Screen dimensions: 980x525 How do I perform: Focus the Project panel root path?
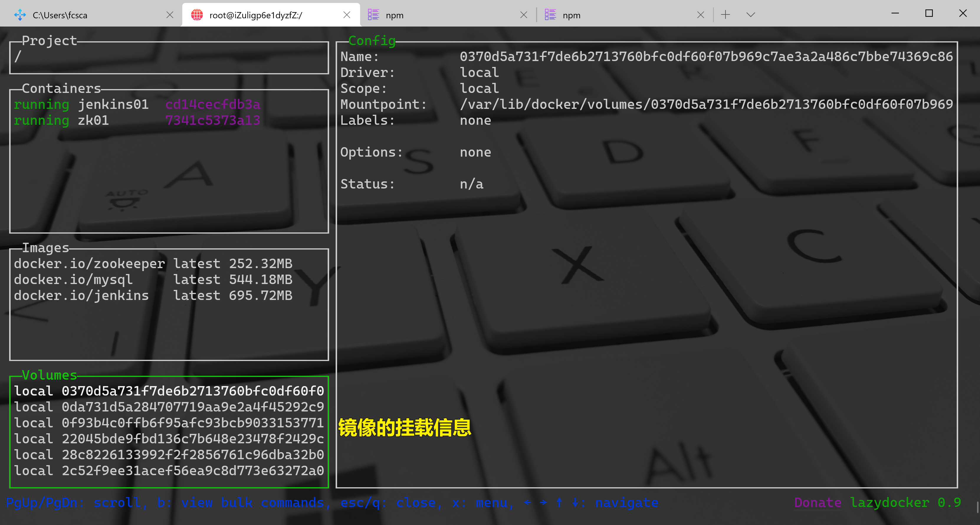click(18, 57)
